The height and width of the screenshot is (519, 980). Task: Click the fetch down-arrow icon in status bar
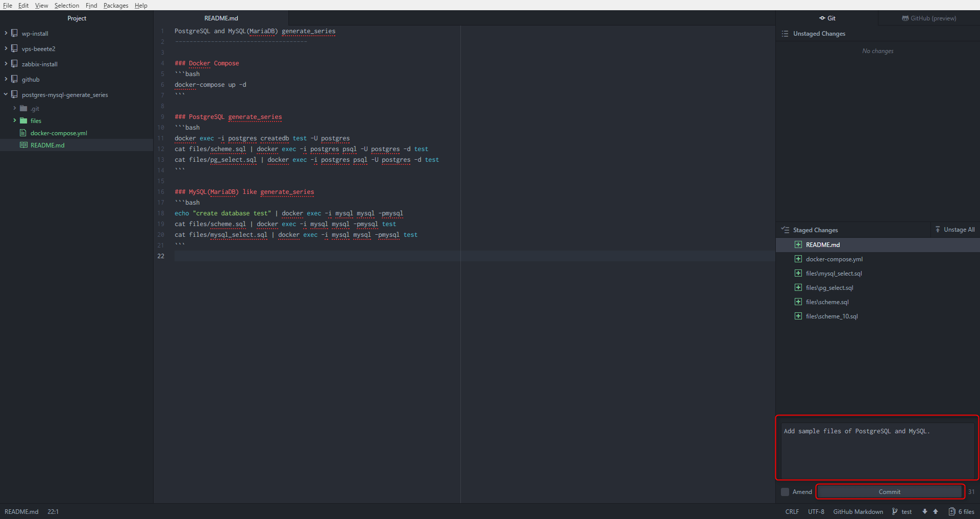(924, 511)
